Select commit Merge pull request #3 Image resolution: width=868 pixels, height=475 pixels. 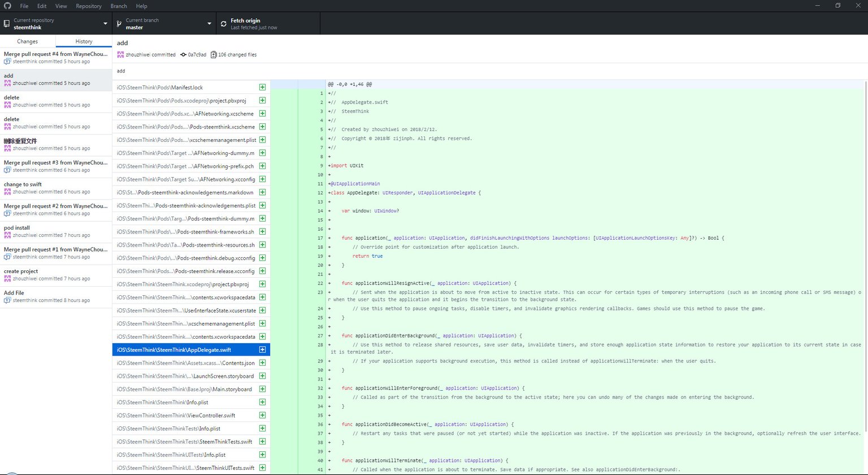tap(56, 166)
